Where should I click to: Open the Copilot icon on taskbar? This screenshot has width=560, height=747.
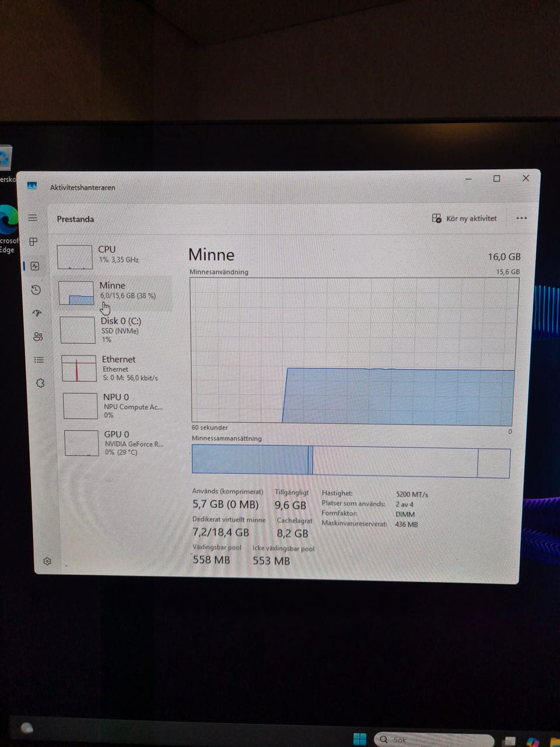532,742
